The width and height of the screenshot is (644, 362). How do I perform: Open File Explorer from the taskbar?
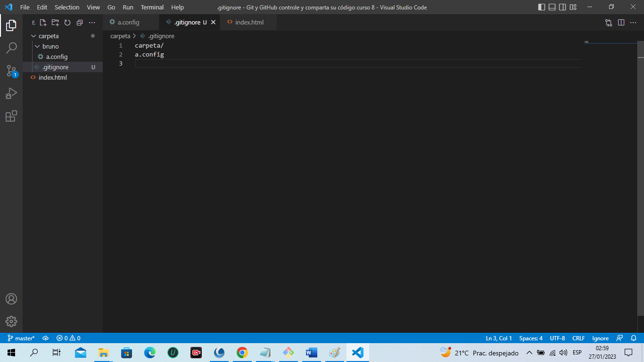[x=104, y=353]
